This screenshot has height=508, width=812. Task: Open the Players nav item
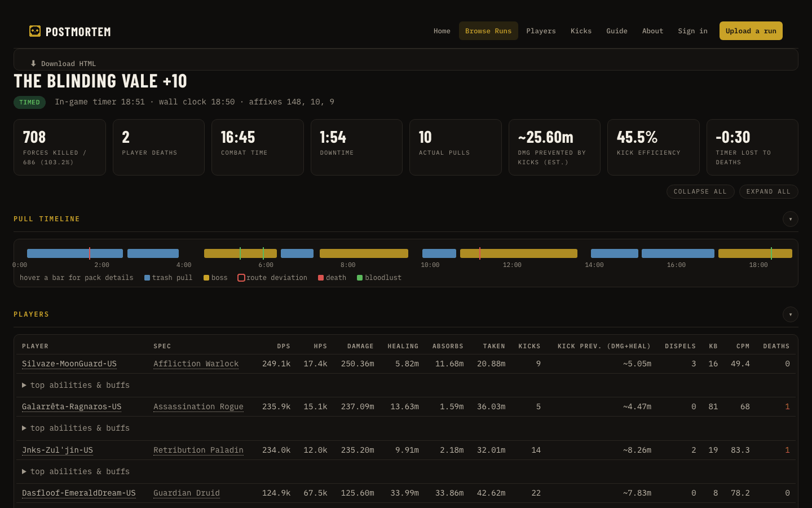[x=541, y=31]
